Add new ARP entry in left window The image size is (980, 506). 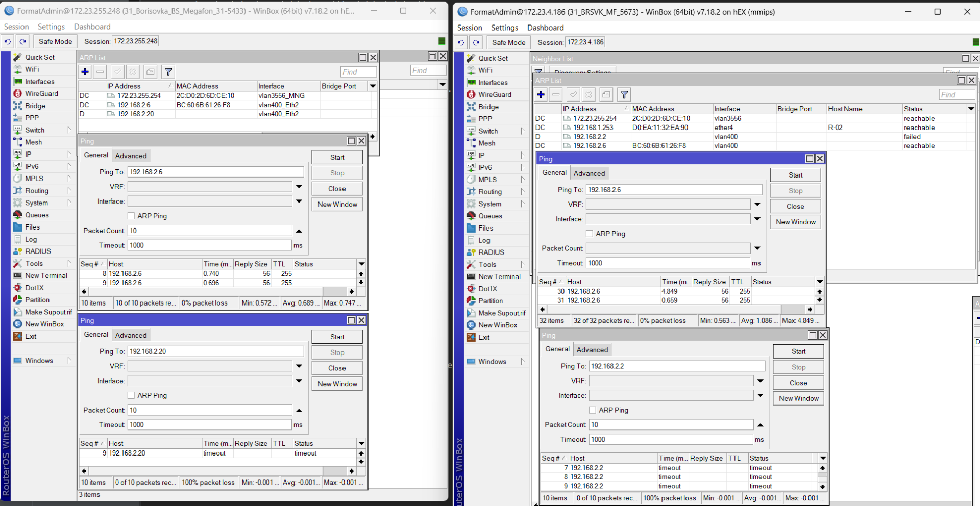[x=85, y=72]
